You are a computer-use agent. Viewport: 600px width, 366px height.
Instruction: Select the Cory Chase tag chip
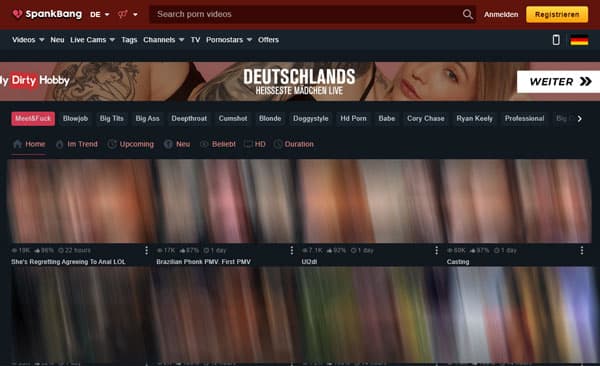426,119
